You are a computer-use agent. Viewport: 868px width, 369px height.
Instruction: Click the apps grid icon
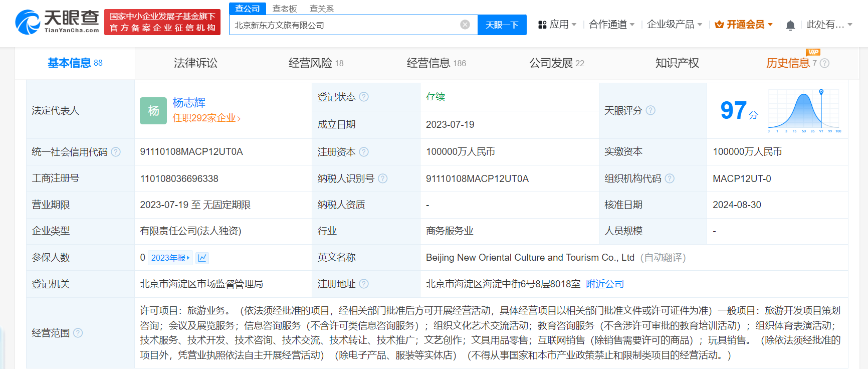pyautogui.click(x=542, y=25)
